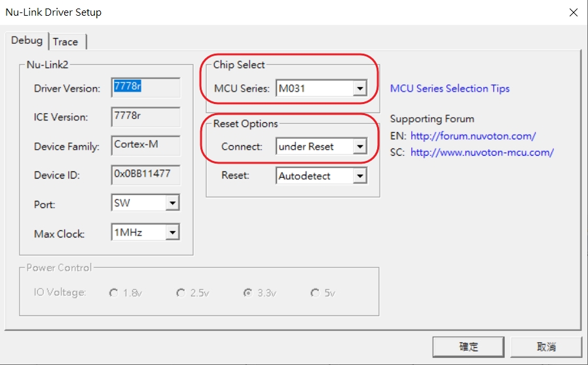This screenshot has height=365, width=588.
Task: Open the forum.nuvoton.com EN link
Action: pos(473,135)
